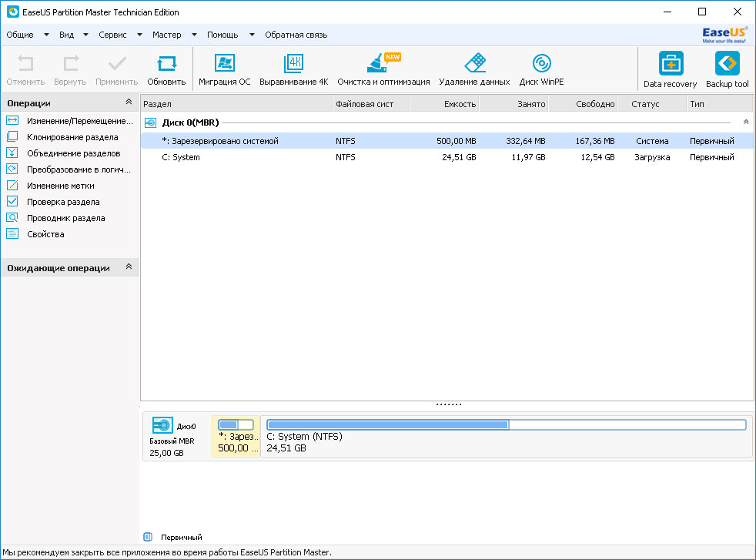
Task: Choose Изменение метки operation
Action: coord(50,186)
